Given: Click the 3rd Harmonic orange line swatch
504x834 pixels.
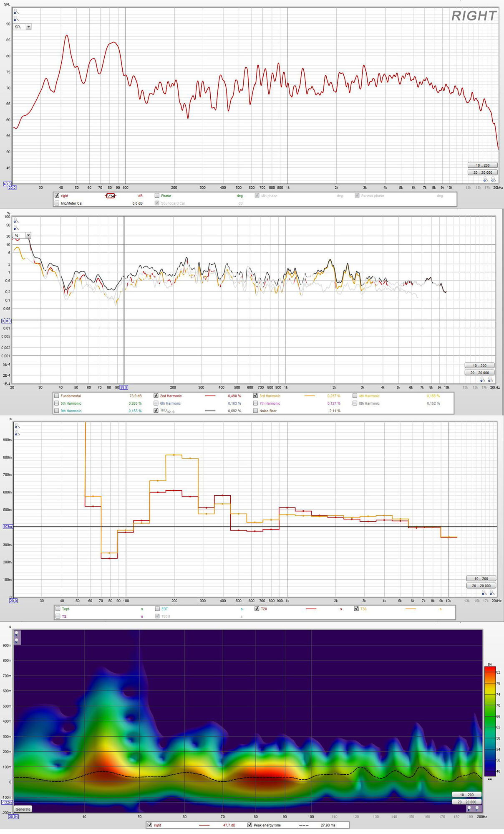Looking at the screenshot, I should pos(310,395).
